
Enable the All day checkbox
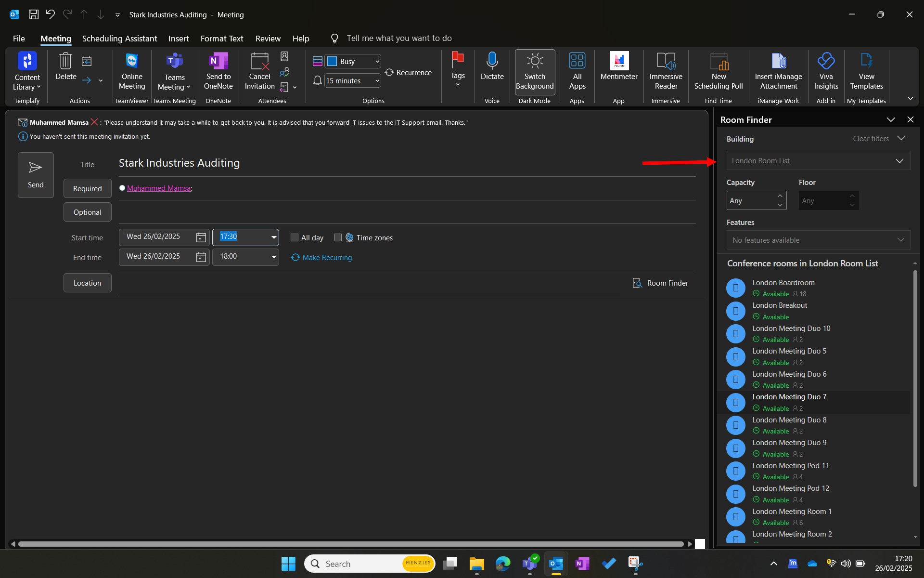pos(295,237)
